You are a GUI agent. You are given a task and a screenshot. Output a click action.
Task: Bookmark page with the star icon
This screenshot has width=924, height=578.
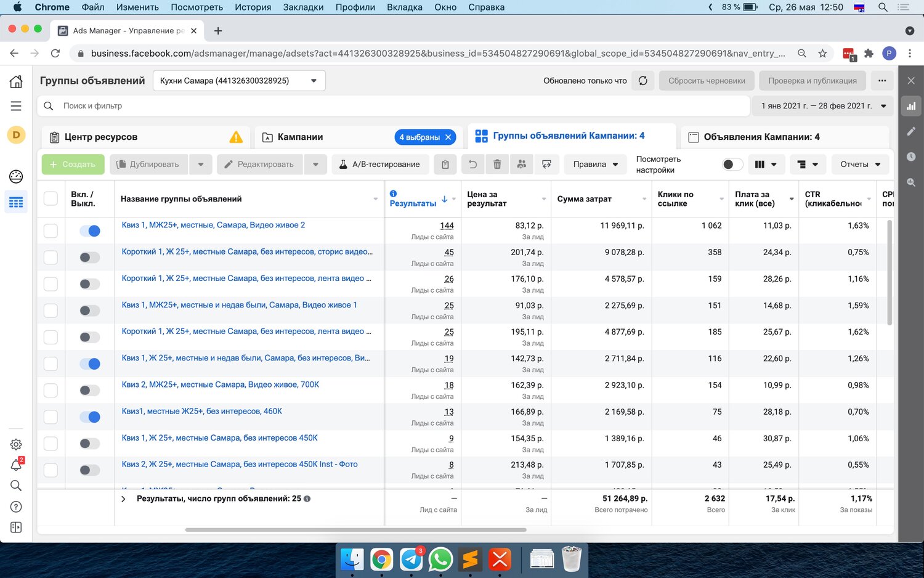click(x=822, y=54)
